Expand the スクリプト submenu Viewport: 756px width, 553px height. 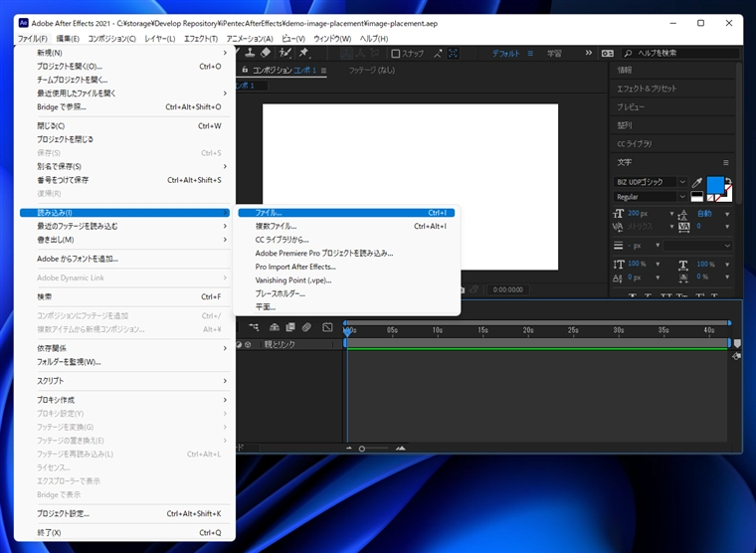[125, 381]
